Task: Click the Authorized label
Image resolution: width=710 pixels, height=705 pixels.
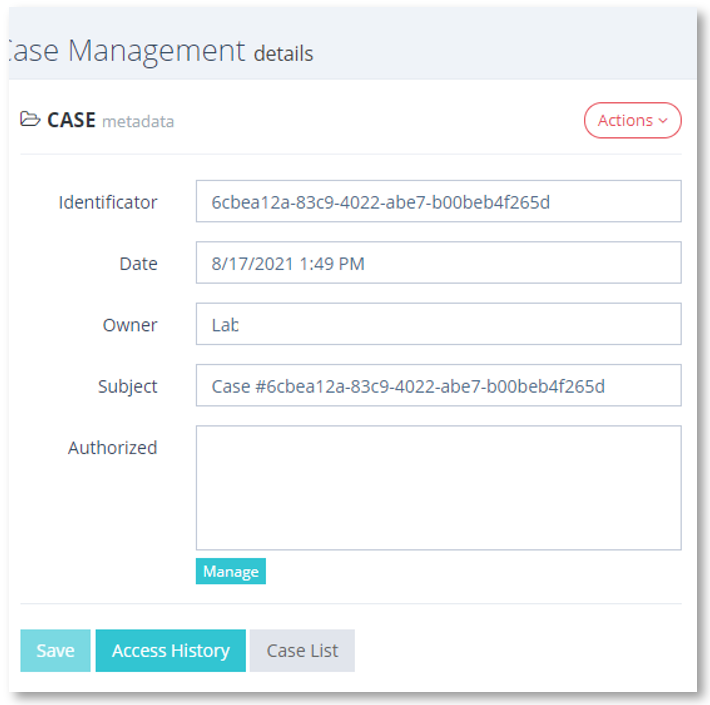Action: pos(112,447)
